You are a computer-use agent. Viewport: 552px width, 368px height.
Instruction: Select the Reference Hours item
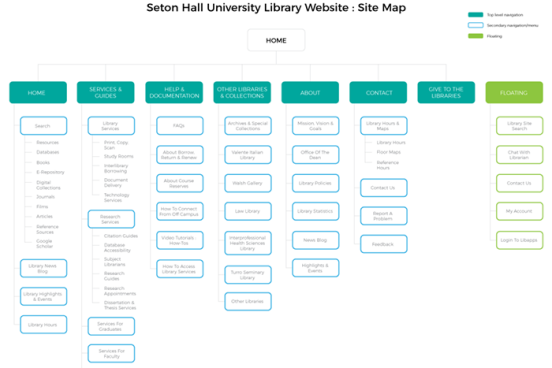(x=388, y=165)
